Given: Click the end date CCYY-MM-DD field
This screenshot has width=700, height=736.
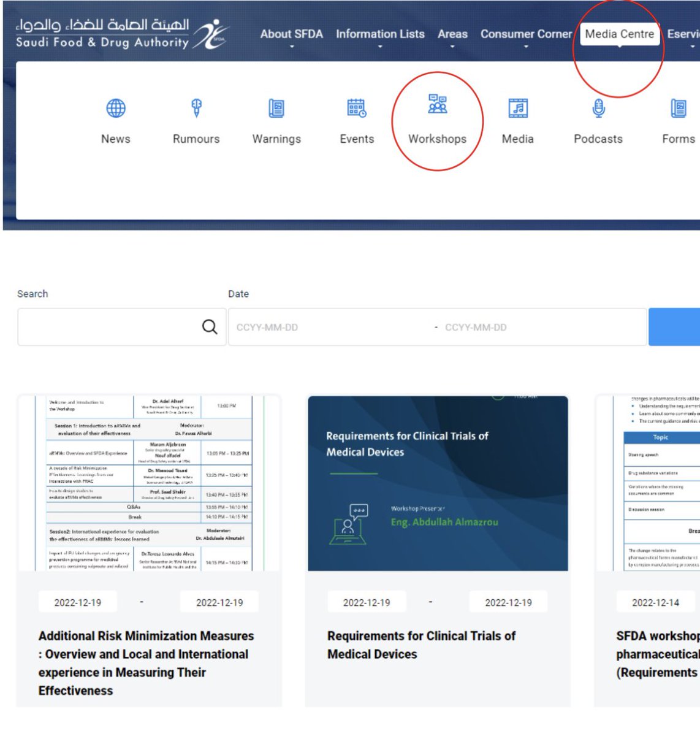Looking at the screenshot, I should (x=542, y=327).
